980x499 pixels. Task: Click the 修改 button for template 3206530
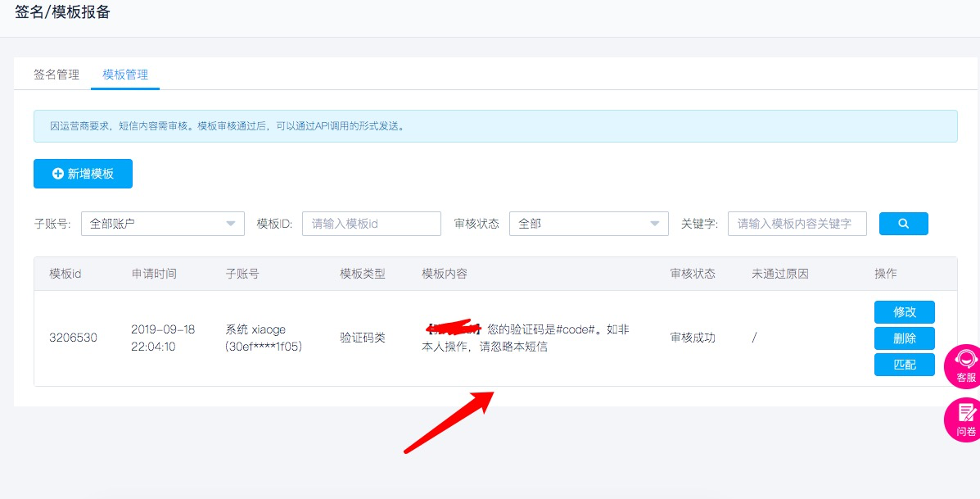point(905,312)
